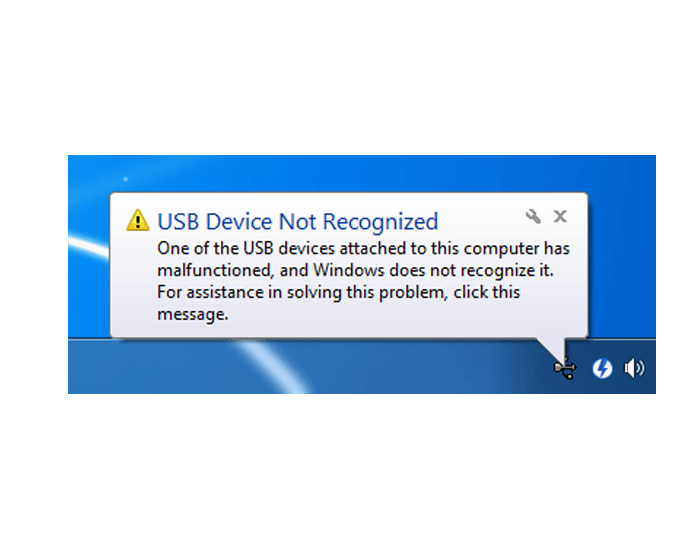The height and width of the screenshot is (534, 700).
Task: Click the USB device system tray icon
Action: pos(565,368)
